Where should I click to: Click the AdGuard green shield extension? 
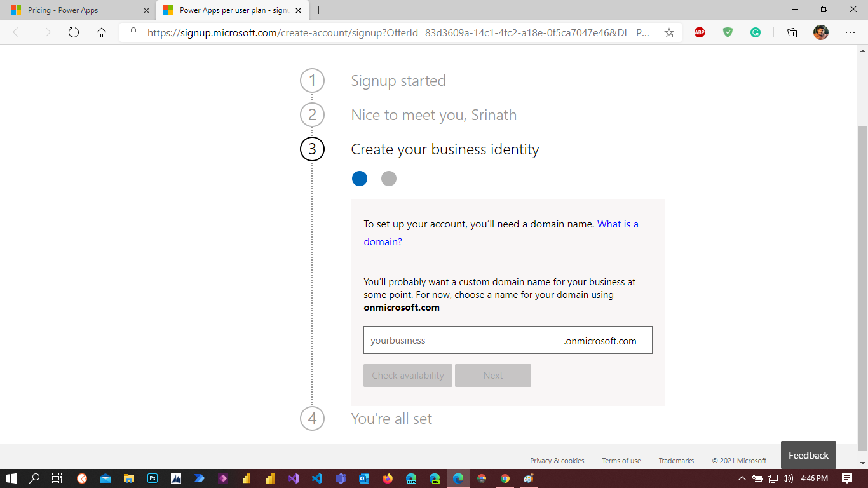[x=728, y=32]
